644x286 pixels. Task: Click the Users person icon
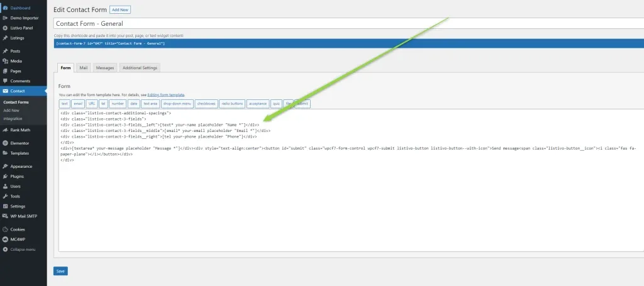point(5,186)
